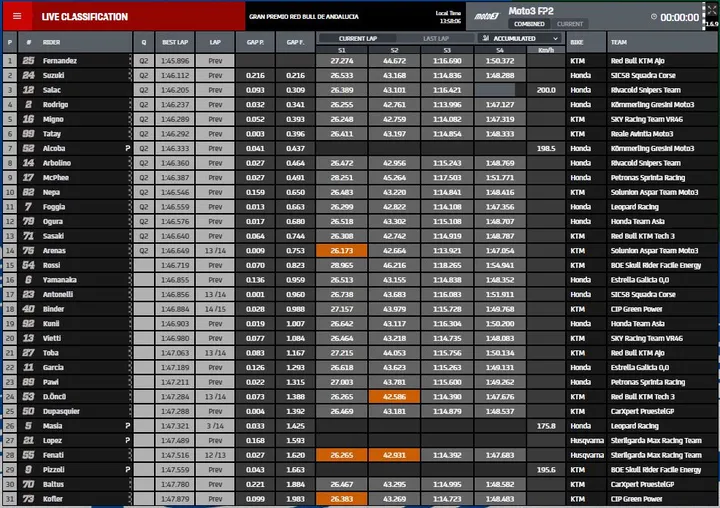720x508 pixels.
Task: Click the Local Time display
Action: pyautogui.click(x=448, y=17)
